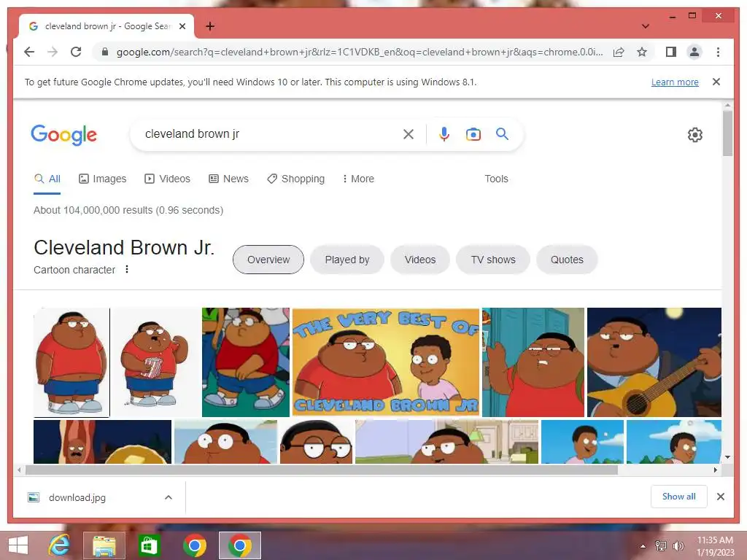Dismiss the Windows update notice bar

tap(716, 82)
